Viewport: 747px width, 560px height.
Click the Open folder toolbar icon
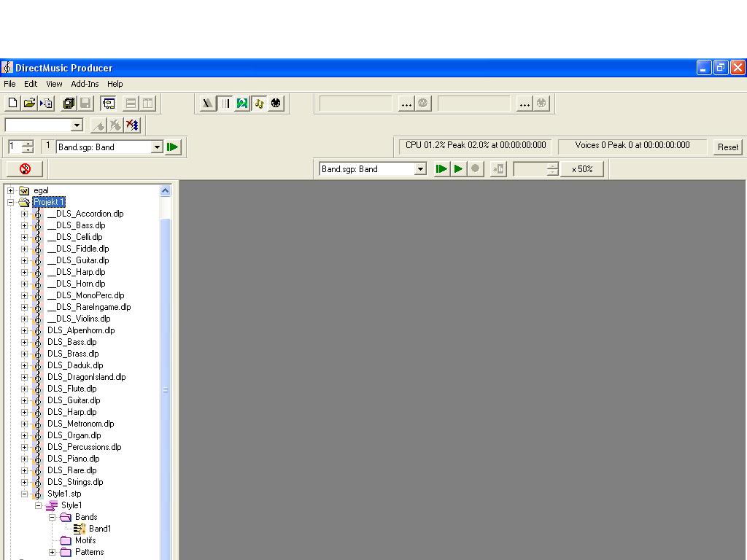pyautogui.click(x=29, y=104)
